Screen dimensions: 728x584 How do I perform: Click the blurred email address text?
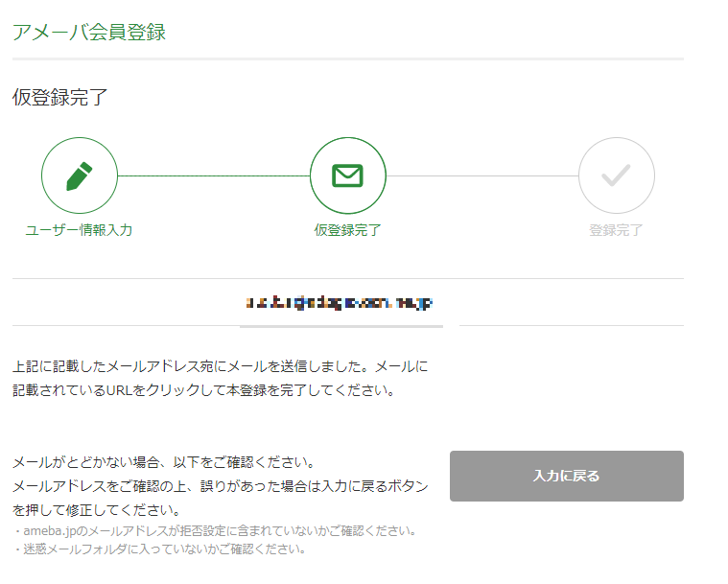click(340, 303)
